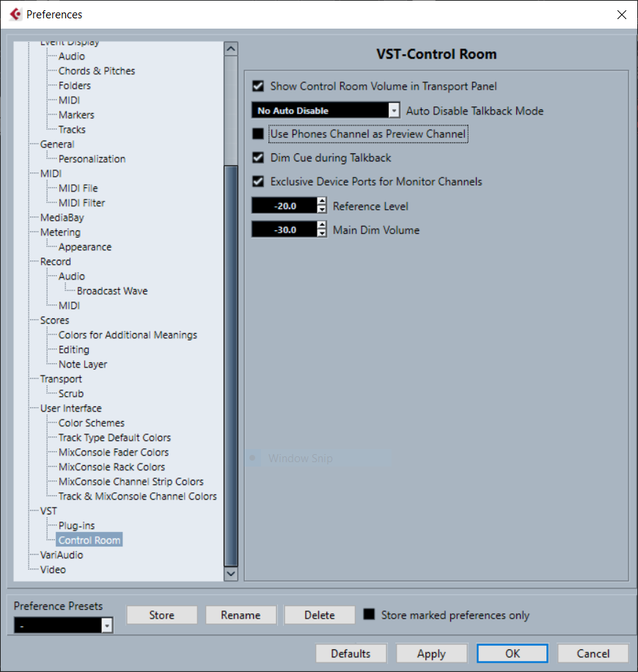Select Control Room under VST

[89, 540]
